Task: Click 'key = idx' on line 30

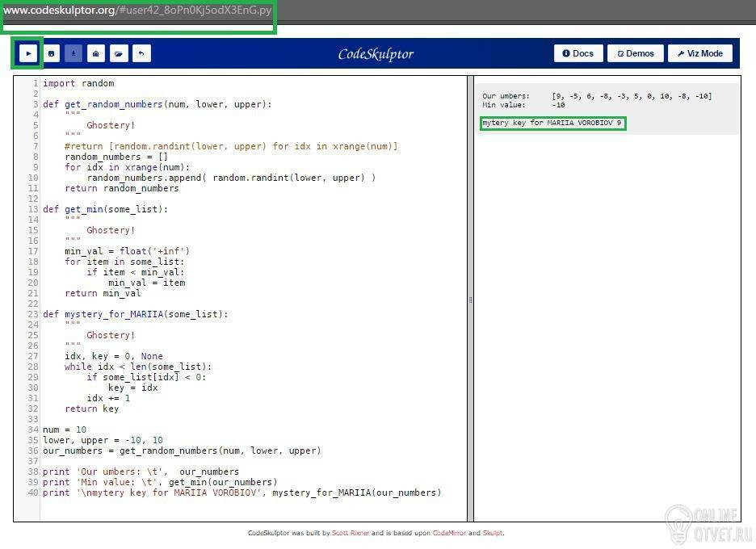Action: [x=132, y=388]
